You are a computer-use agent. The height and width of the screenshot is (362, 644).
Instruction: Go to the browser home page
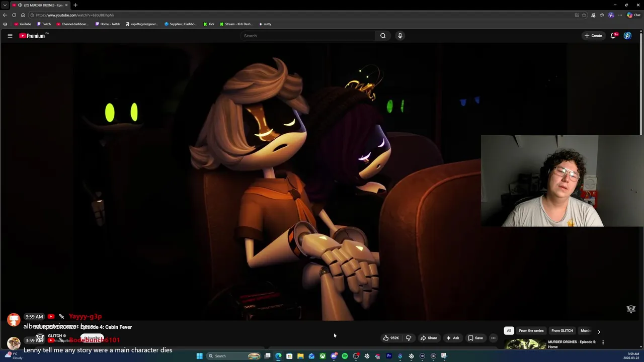point(23,15)
